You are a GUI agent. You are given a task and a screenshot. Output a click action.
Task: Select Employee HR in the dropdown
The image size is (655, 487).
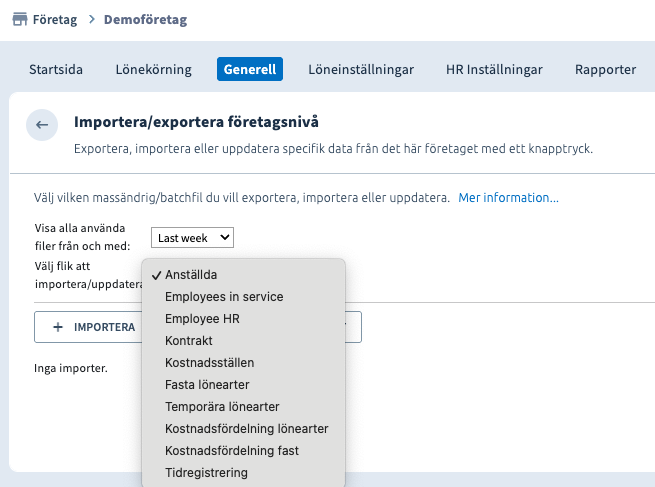point(202,319)
